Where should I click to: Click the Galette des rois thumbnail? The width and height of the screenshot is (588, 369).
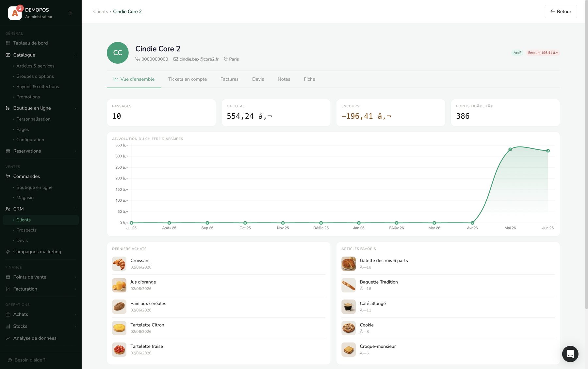click(349, 264)
